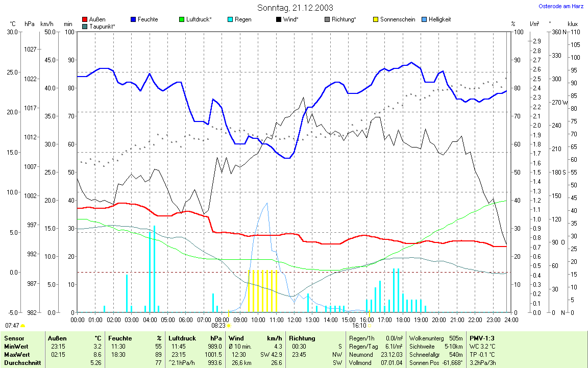Click the yellow Sonnenschein legend swatch

coord(376,20)
